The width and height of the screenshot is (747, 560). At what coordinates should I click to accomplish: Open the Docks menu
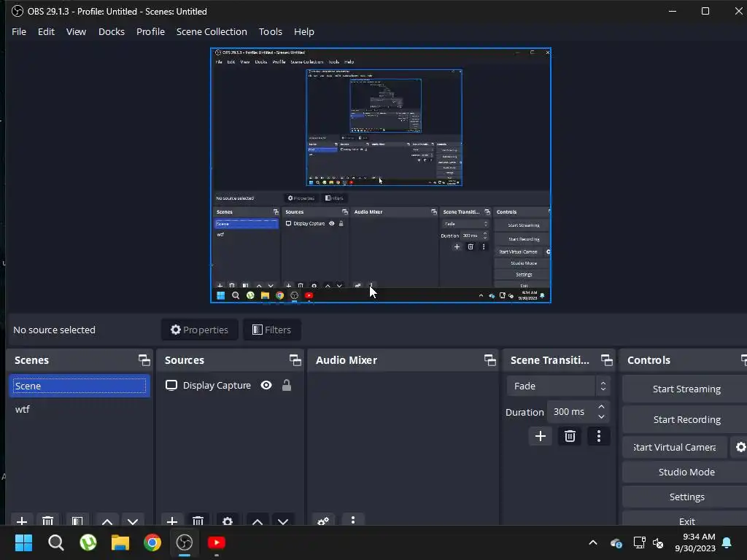coord(112,31)
